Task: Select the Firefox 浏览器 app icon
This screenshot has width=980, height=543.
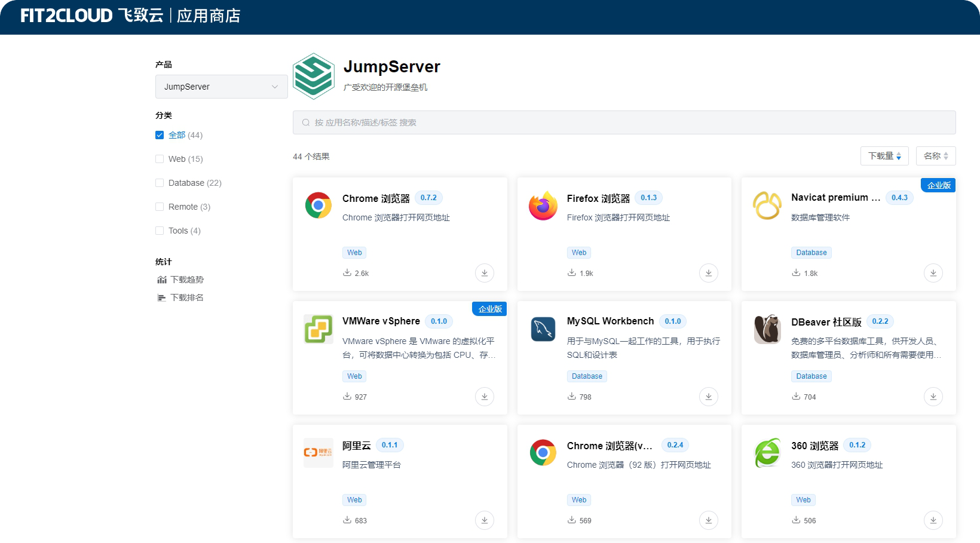Action: pos(543,205)
